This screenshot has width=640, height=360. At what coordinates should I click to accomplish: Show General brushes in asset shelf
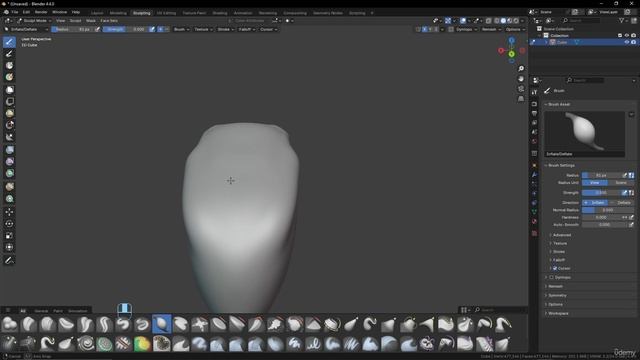pos(41,311)
